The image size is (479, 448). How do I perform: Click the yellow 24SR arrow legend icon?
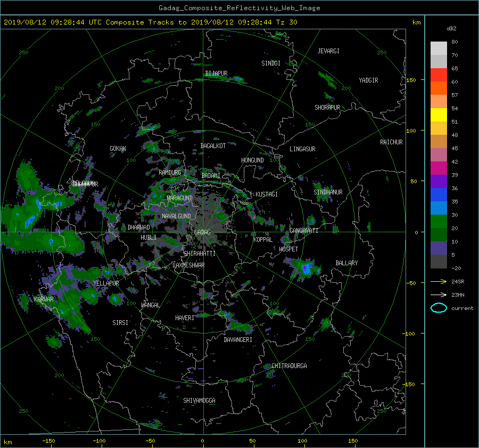coord(439,282)
